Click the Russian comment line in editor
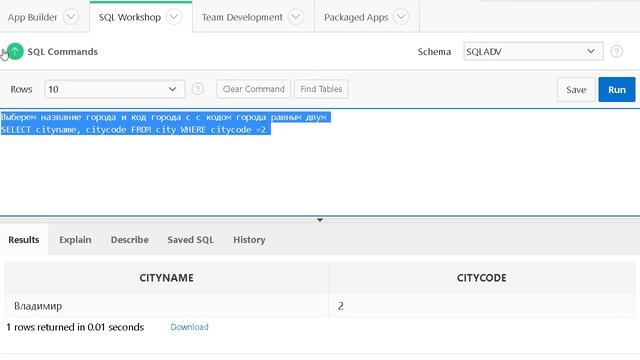The image size is (640, 360). coord(164,117)
